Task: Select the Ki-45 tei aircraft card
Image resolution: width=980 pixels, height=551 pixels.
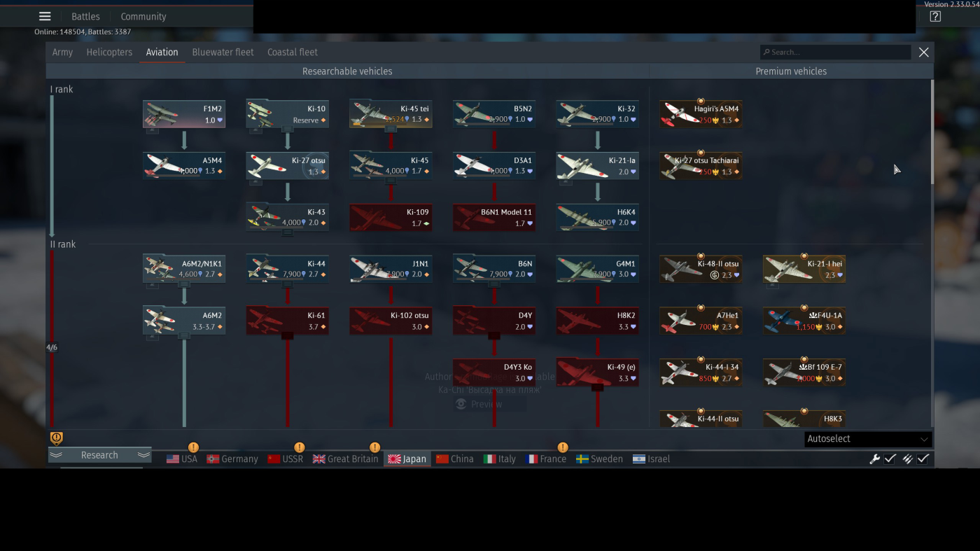Action: click(x=391, y=114)
